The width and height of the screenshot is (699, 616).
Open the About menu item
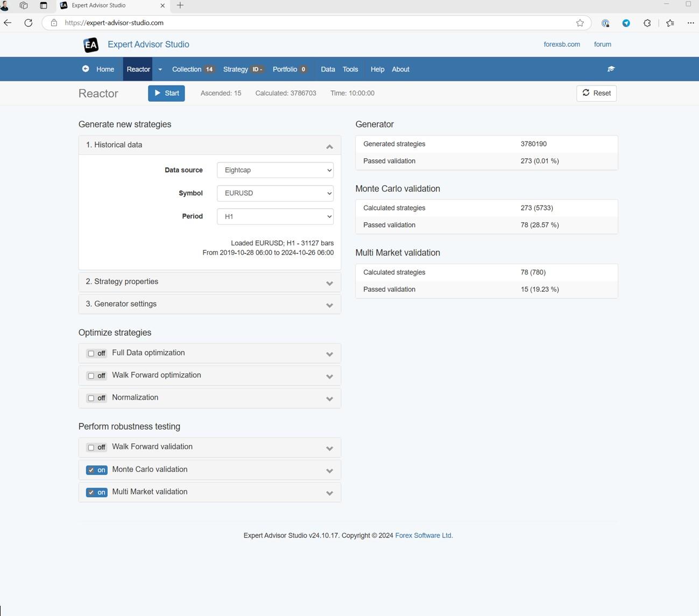point(400,69)
